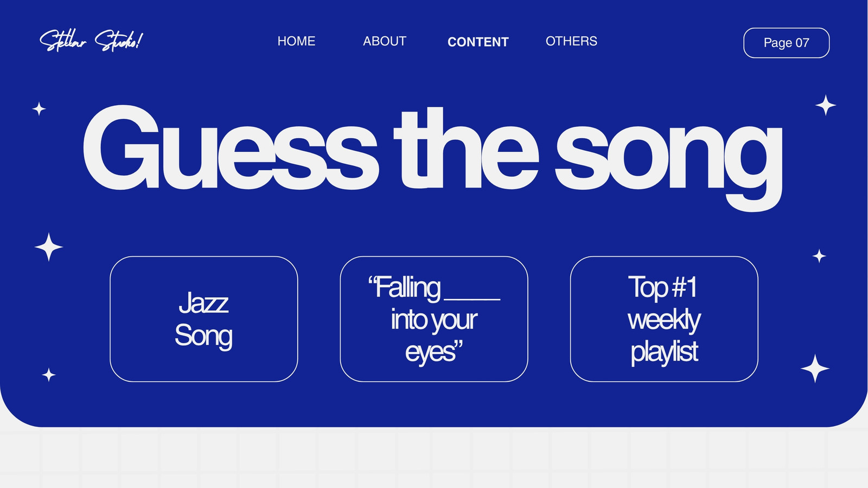Select the Jazz Song hint card
868x488 pixels.
pyautogui.click(x=204, y=319)
